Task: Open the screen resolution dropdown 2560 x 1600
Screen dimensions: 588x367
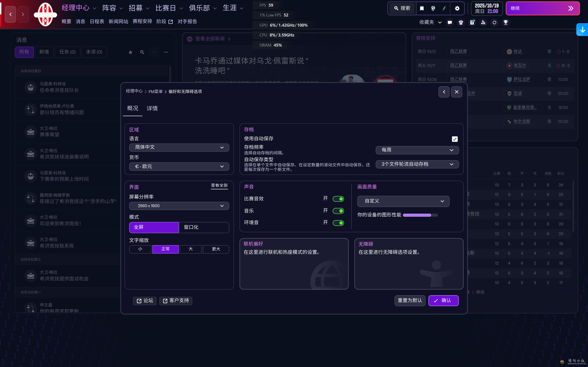Action: [179, 206]
